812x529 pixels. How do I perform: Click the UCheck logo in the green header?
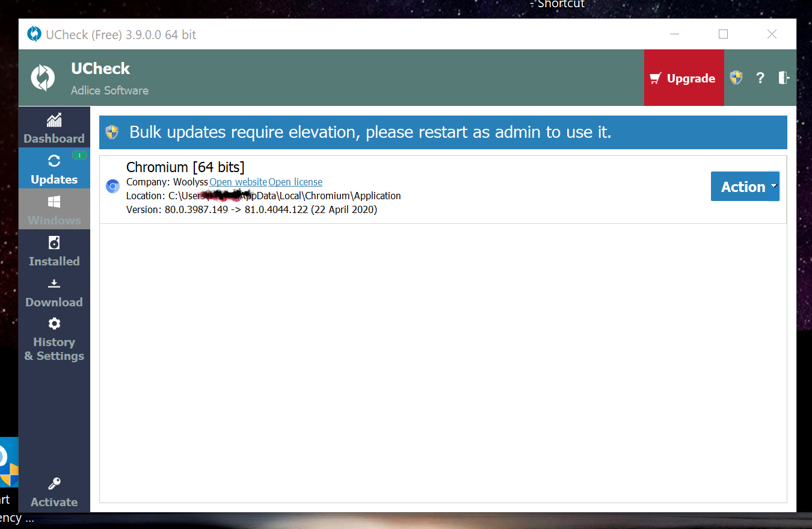[43, 78]
